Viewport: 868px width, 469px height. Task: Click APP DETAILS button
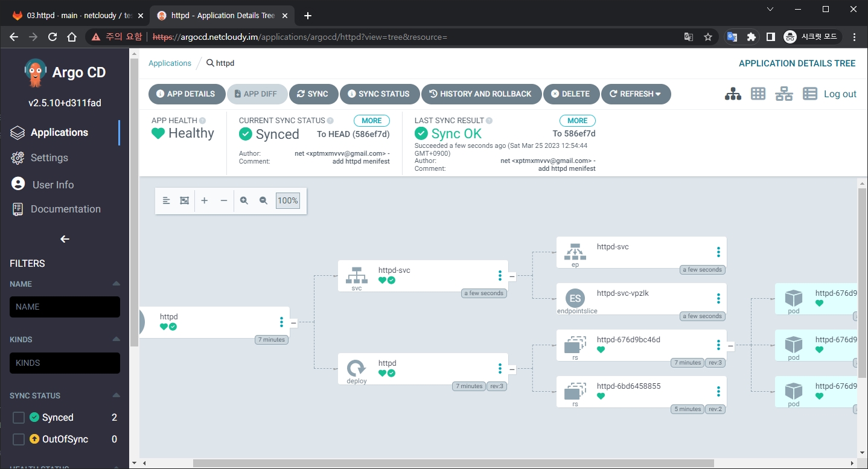point(186,94)
